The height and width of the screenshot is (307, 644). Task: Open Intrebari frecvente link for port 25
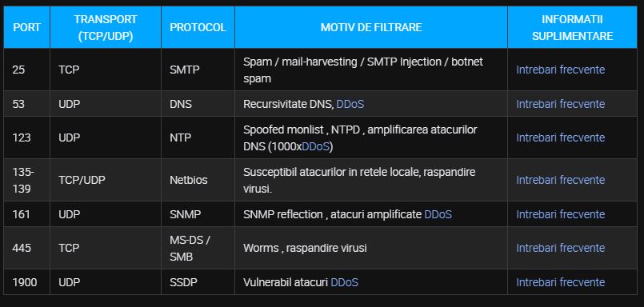560,70
